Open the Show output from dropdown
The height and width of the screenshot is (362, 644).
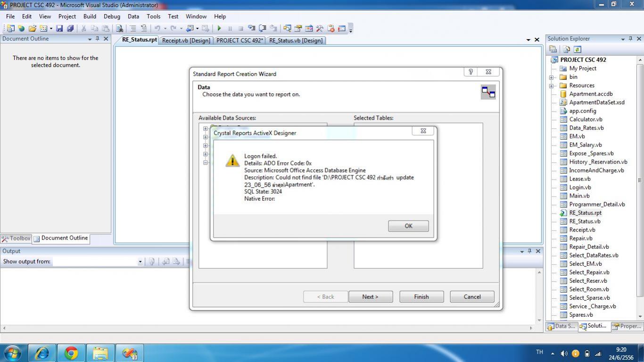(140, 262)
